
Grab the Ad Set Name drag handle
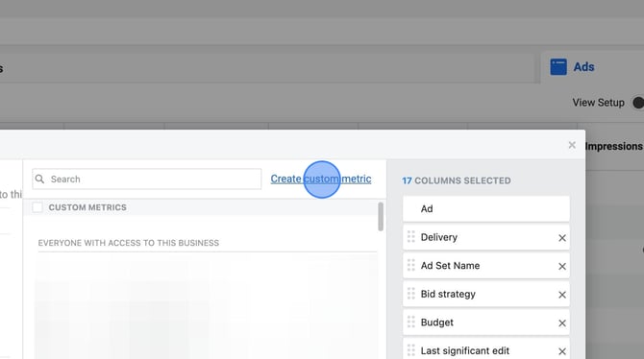click(411, 265)
